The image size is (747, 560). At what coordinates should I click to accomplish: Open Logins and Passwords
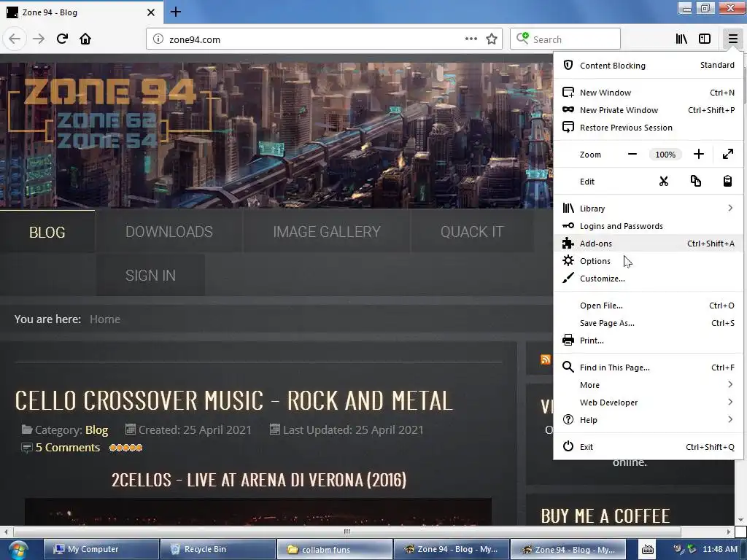pyautogui.click(x=648, y=226)
